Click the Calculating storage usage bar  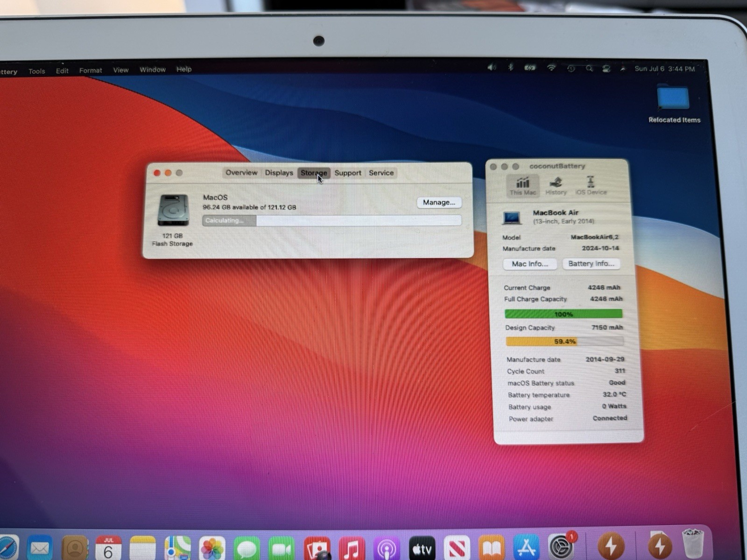coord(331,220)
